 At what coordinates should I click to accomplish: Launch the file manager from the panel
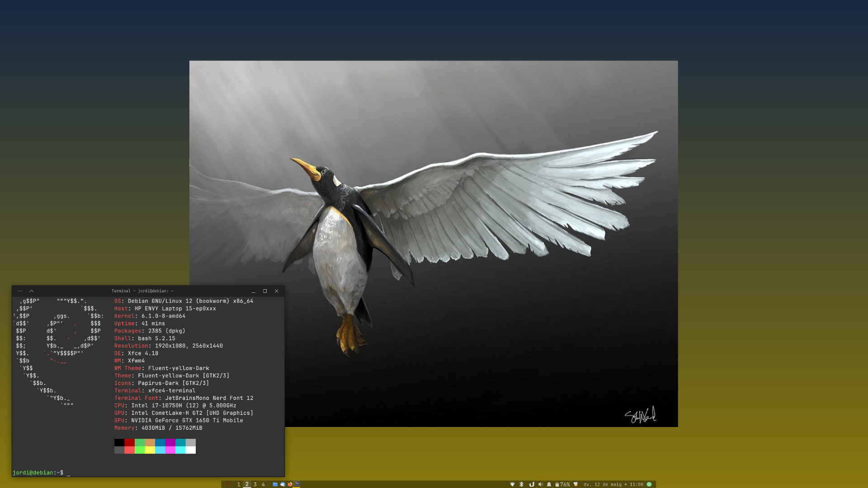(275, 484)
